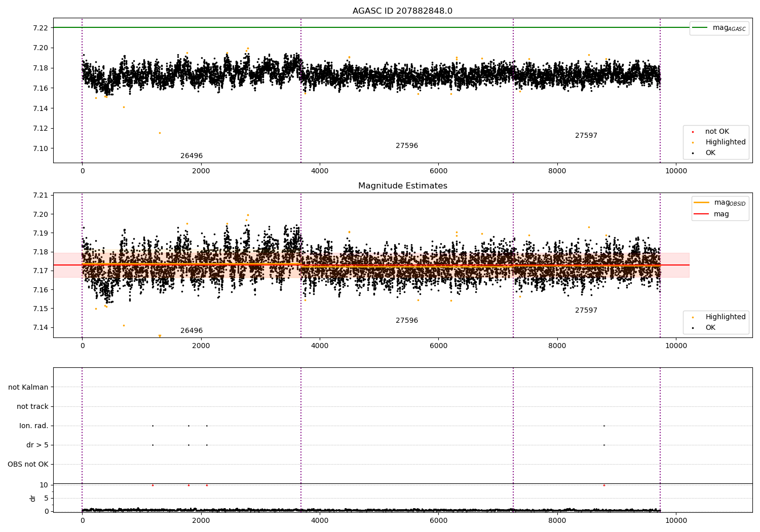Select the not OK legend entry
This screenshot has width=760, height=532.
(x=717, y=132)
